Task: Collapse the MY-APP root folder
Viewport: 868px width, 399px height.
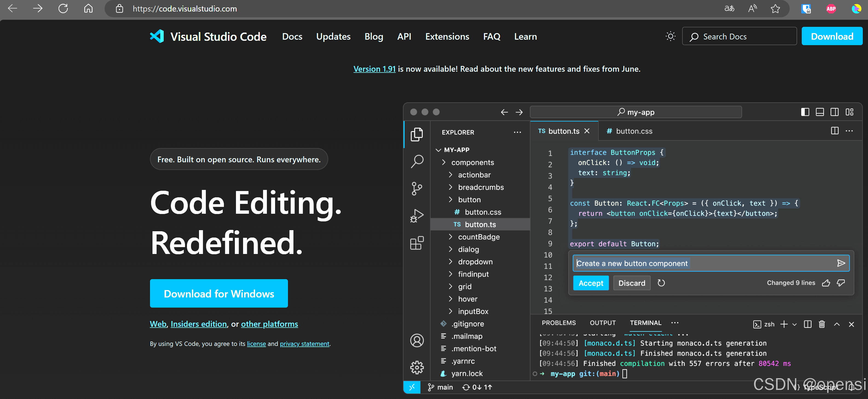Action: coord(439,150)
